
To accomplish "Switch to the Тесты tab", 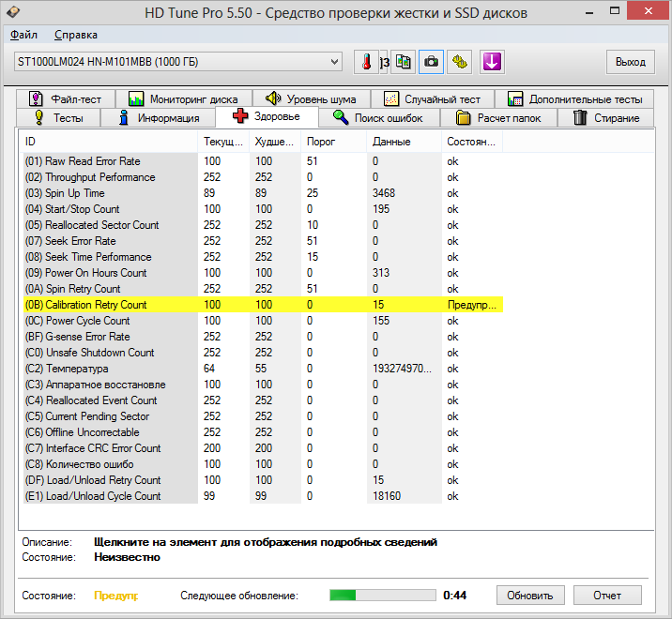I will pyautogui.click(x=58, y=118).
